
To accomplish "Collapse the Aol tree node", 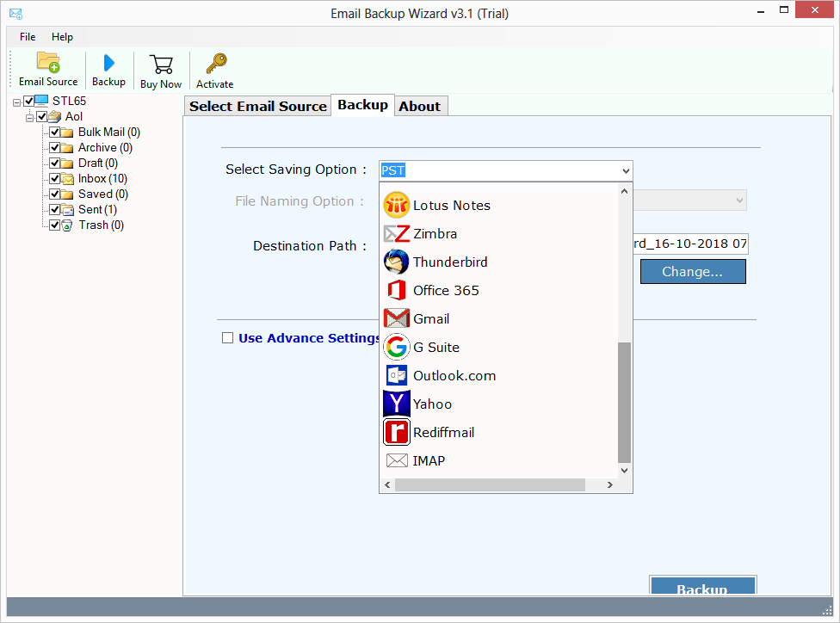I will tap(30, 118).
